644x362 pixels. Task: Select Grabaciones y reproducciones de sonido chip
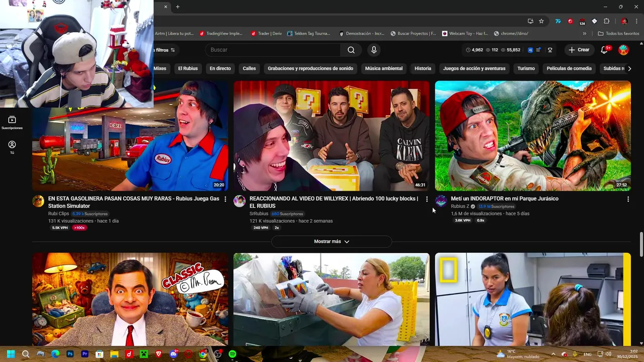(310, 68)
